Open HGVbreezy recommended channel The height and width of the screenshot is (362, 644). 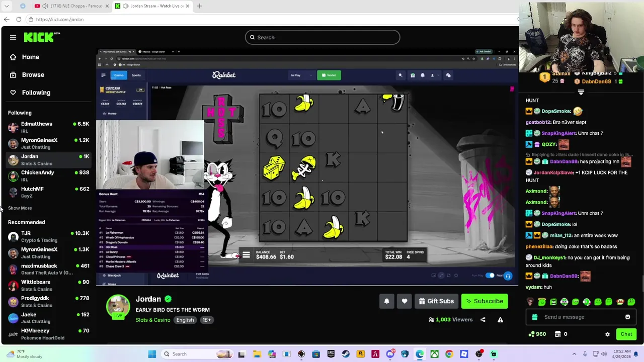pos(49,334)
